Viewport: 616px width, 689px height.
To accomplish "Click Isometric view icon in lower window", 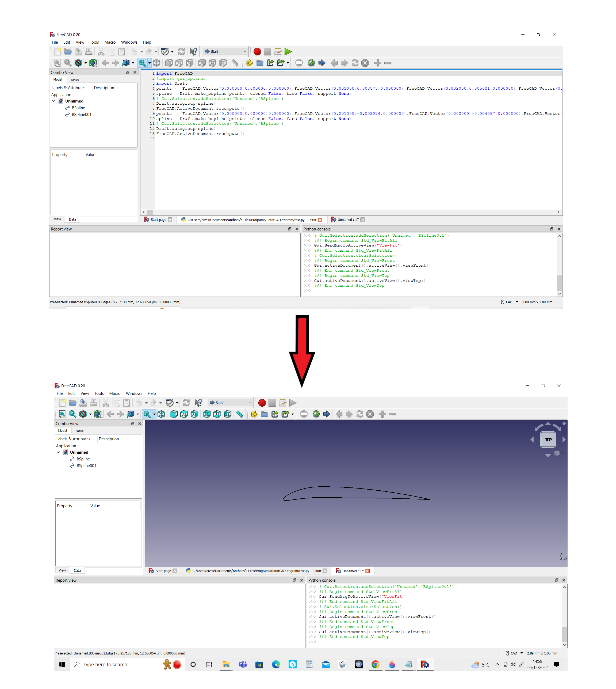I will click(162, 414).
